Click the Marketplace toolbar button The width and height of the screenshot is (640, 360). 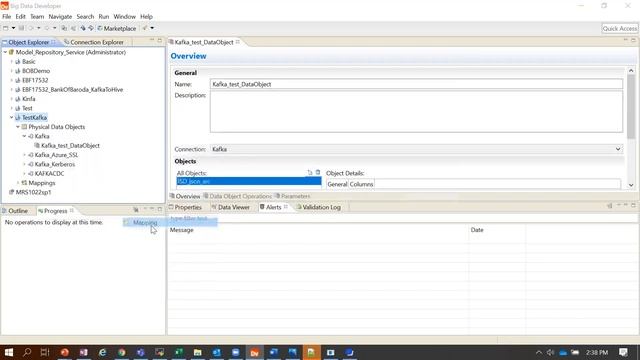(116, 29)
